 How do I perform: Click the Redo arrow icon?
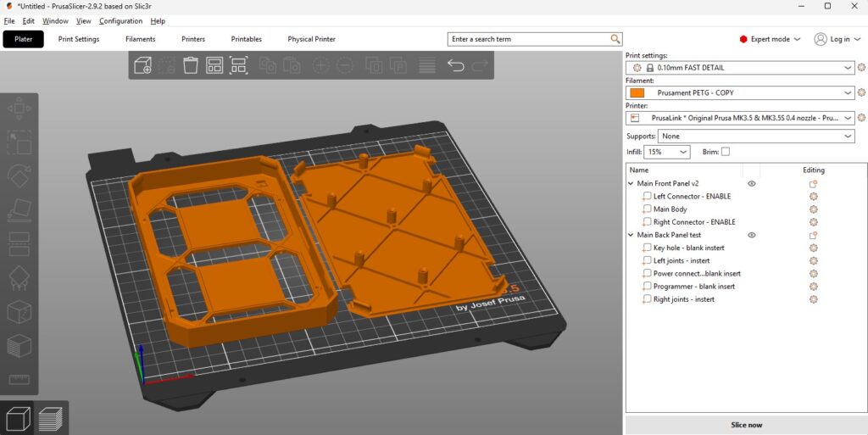coord(480,65)
